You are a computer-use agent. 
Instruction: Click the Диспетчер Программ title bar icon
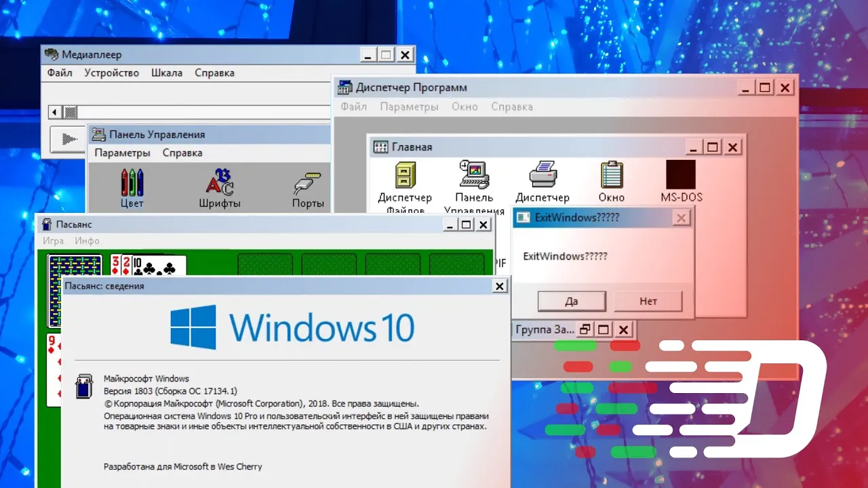[x=345, y=87]
